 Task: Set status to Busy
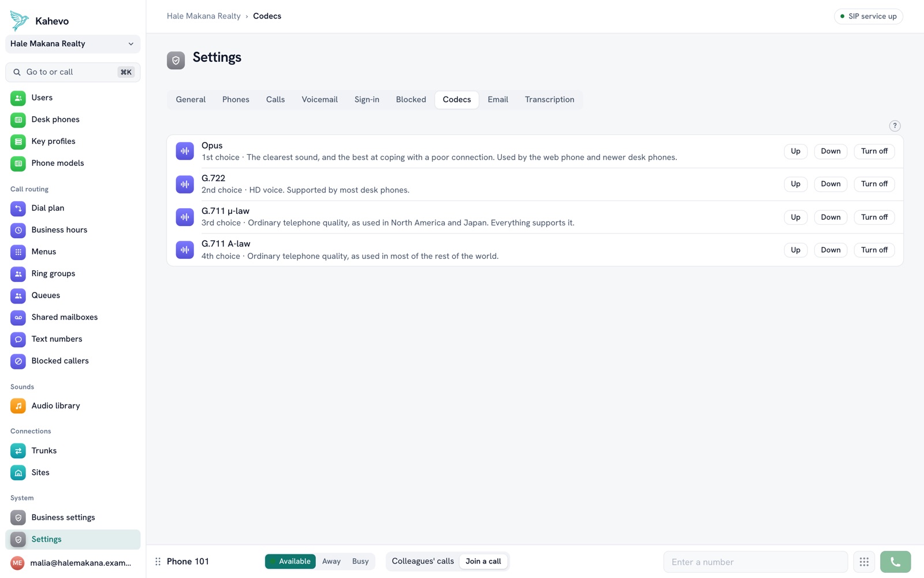pos(360,561)
